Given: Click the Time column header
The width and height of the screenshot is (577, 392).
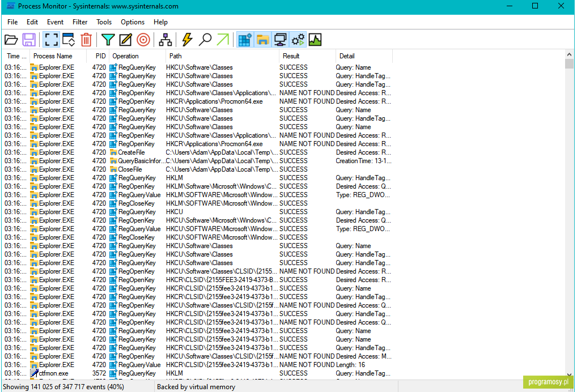Looking at the screenshot, I should tap(16, 56).
